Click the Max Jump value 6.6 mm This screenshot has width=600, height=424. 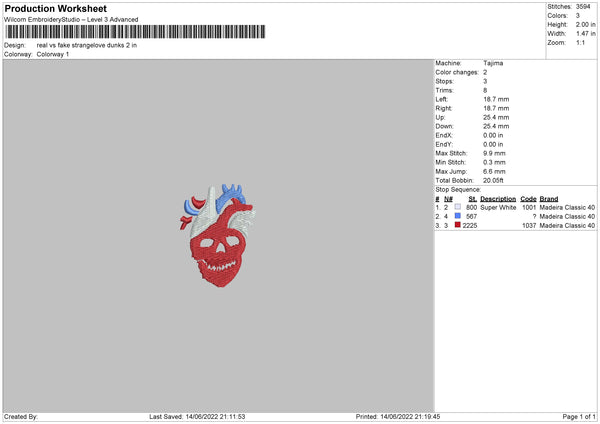click(494, 171)
